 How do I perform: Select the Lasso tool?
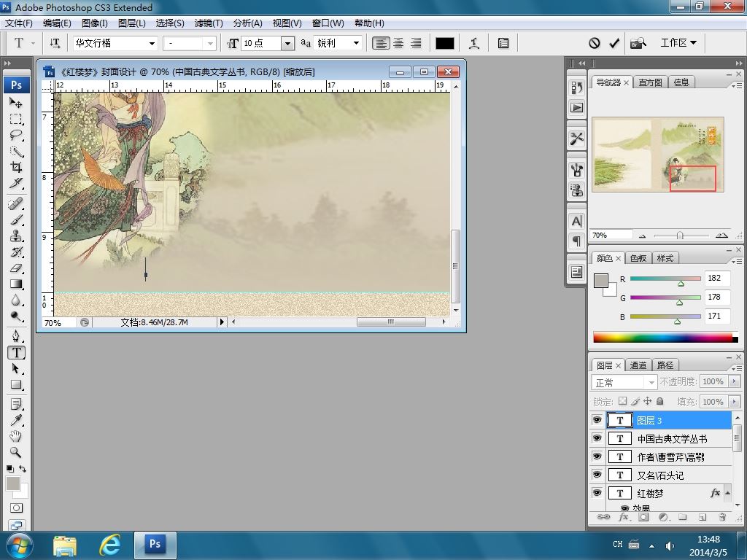16,135
